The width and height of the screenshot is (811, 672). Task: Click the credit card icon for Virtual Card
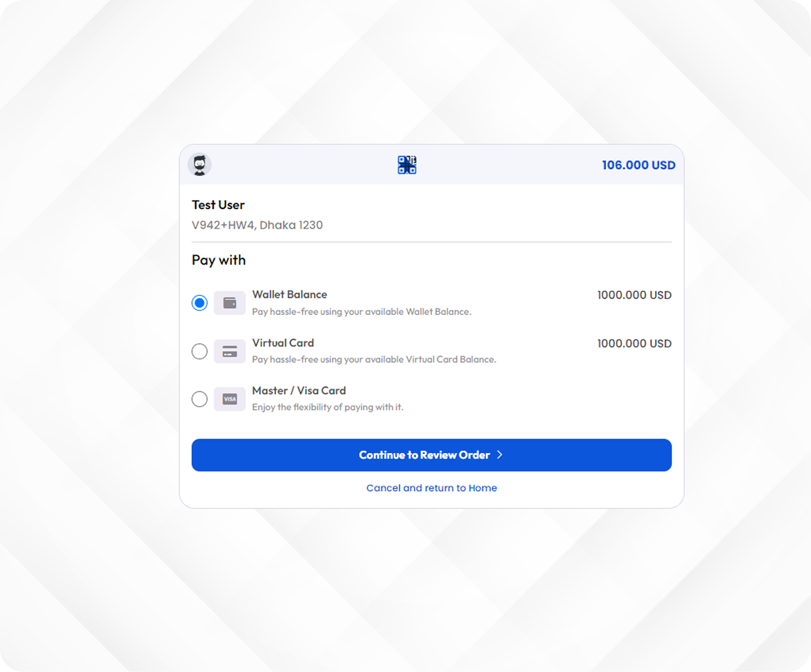[230, 352]
